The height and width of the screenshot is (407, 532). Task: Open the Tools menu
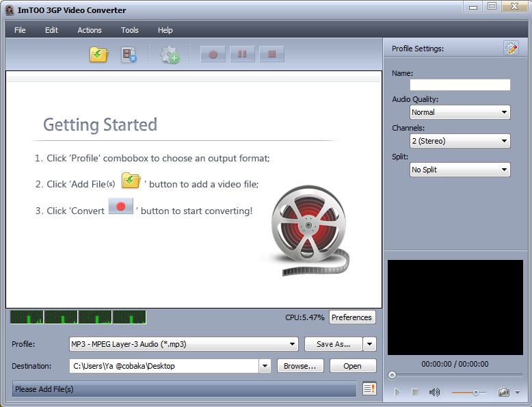(130, 30)
